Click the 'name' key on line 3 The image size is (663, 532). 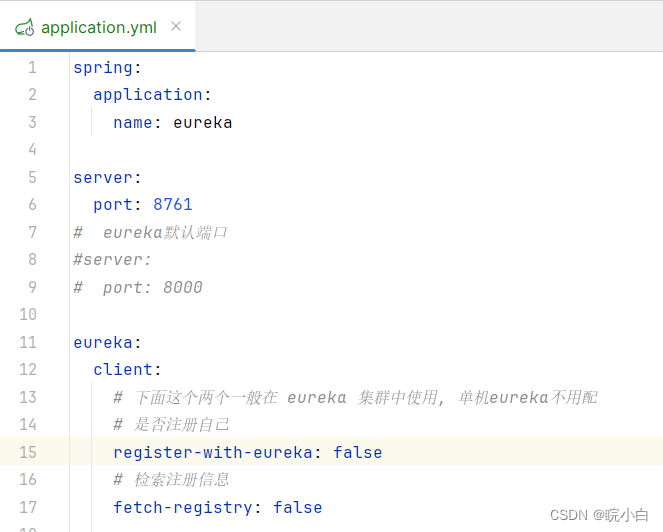pyautogui.click(x=133, y=123)
